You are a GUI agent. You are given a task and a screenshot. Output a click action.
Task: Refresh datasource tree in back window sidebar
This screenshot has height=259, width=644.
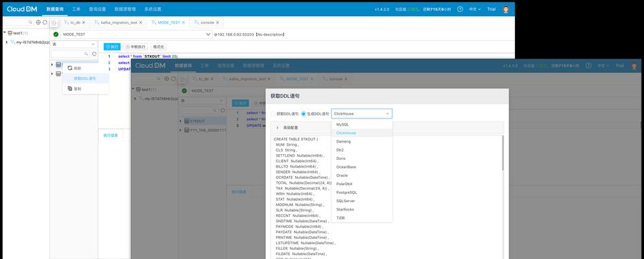[x=45, y=23]
